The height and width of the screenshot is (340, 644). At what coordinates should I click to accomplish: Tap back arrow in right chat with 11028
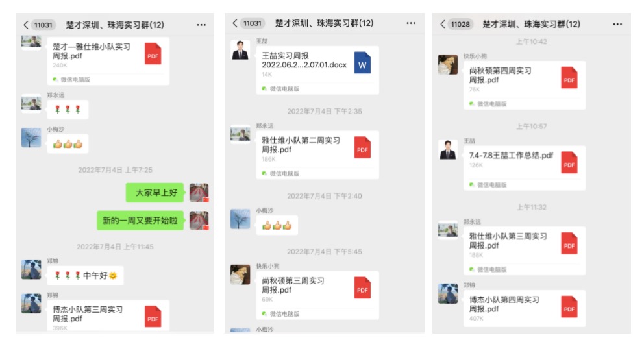tap(442, 24)
